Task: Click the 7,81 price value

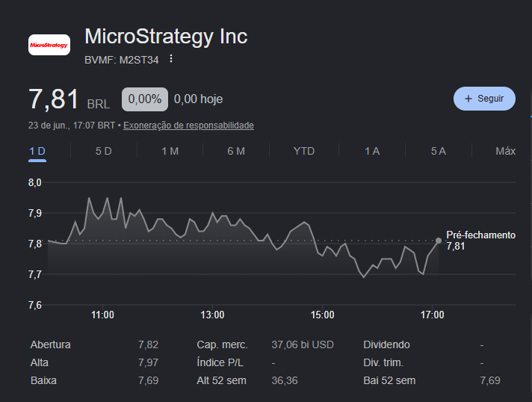Action: tap(54, 99)
